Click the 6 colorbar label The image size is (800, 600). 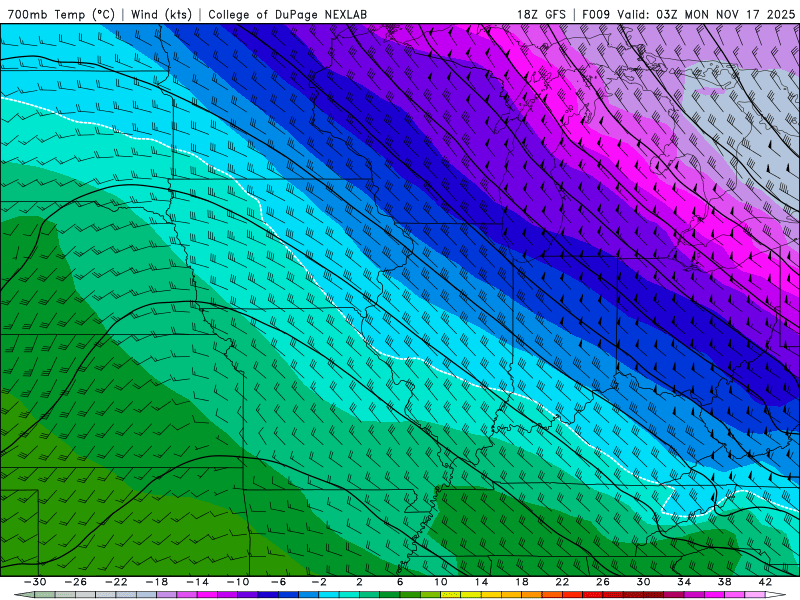click(x=400, y=582)
